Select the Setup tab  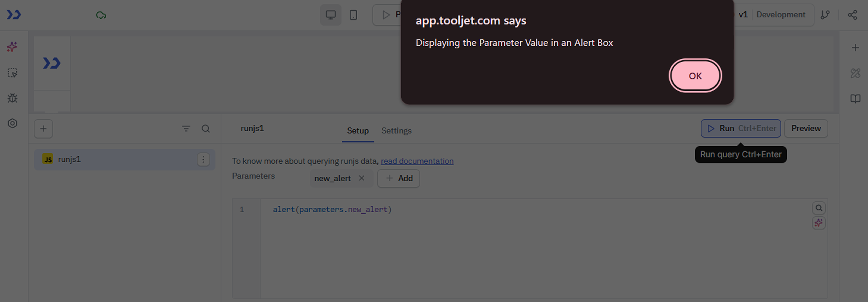[358, 131]
